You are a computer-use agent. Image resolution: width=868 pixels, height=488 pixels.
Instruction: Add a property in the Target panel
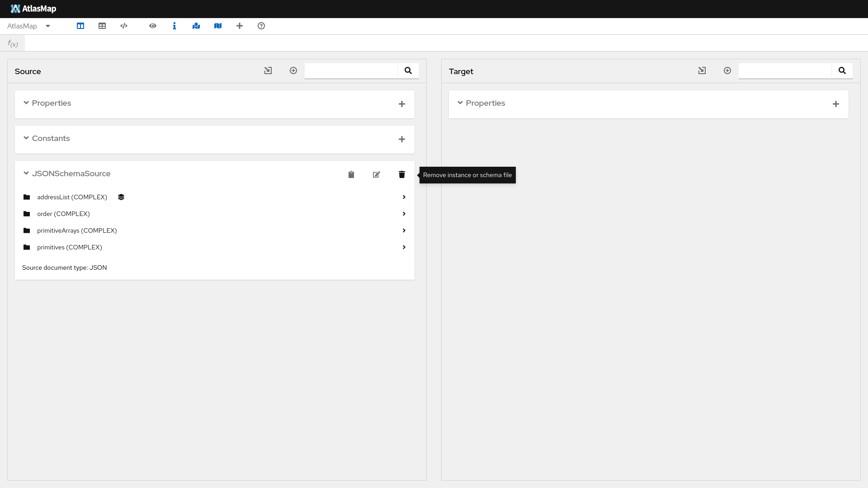[x=835, y=103]
